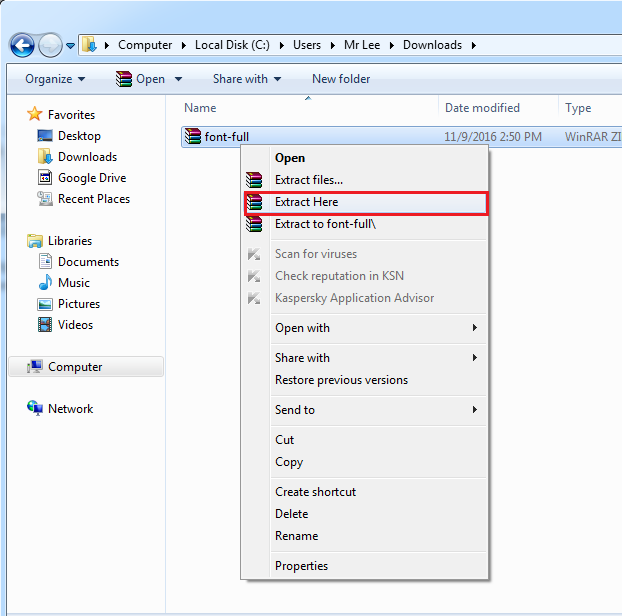Image resolution: width=622 pixels, height=616 pixels.
Task: Select Properties from the context menu
Action: (301, 566)
